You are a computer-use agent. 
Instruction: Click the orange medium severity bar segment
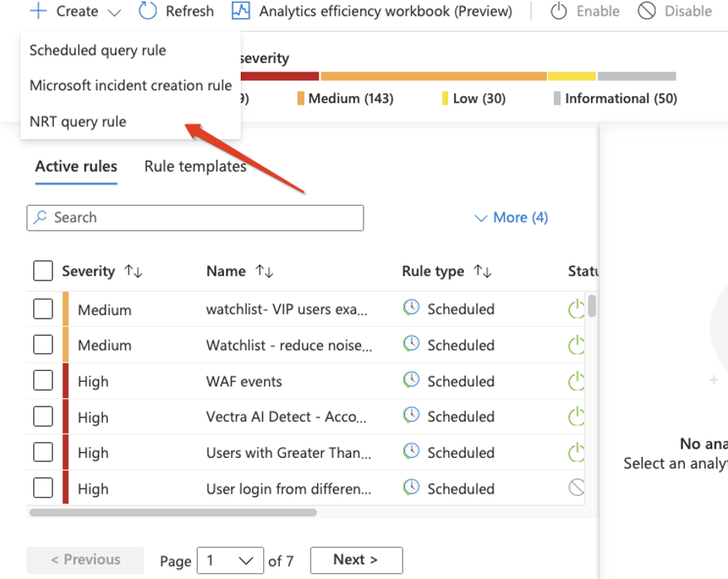click(433, 76)
